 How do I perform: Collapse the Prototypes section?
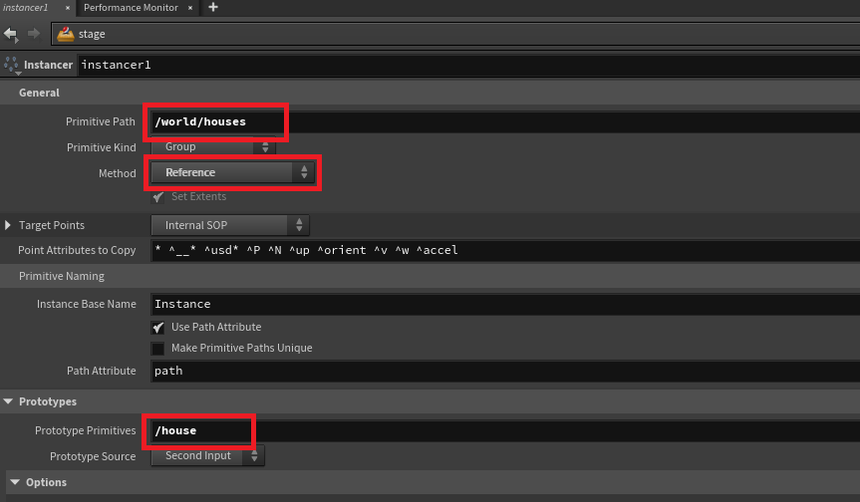coord(9,402)
